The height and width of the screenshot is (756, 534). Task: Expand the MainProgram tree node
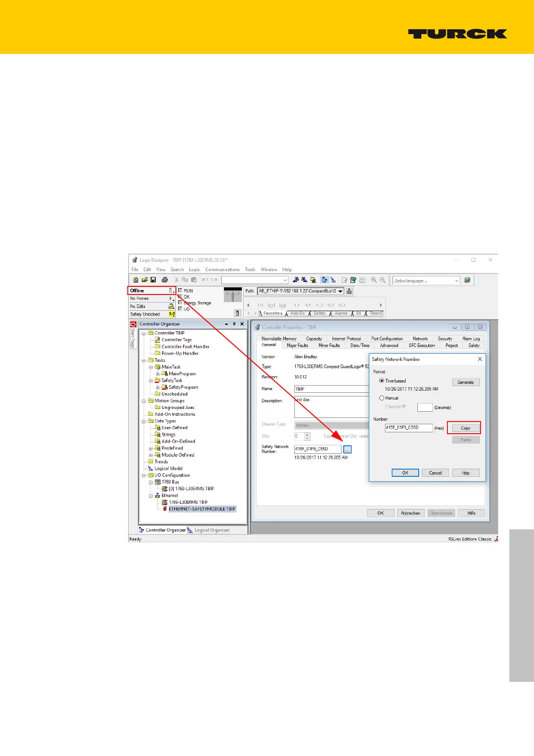pyautogui.click(x=158, y=374)
